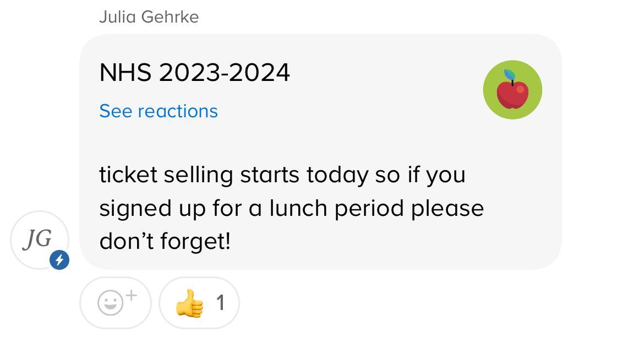This screenshot has height=348, width=644.
Task: Click the word "today" in the message
Action: coord(337,175)
